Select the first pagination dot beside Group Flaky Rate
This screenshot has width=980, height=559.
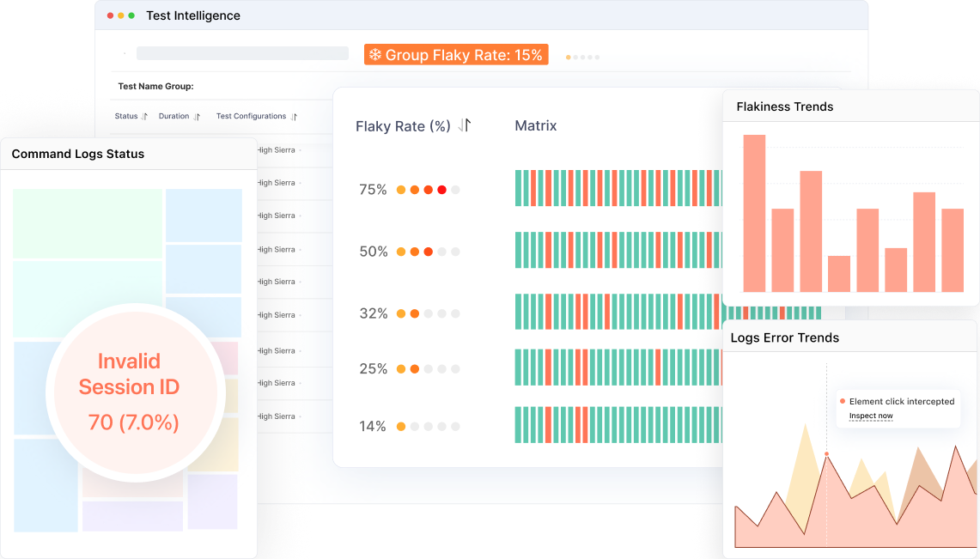pos(568,58)
